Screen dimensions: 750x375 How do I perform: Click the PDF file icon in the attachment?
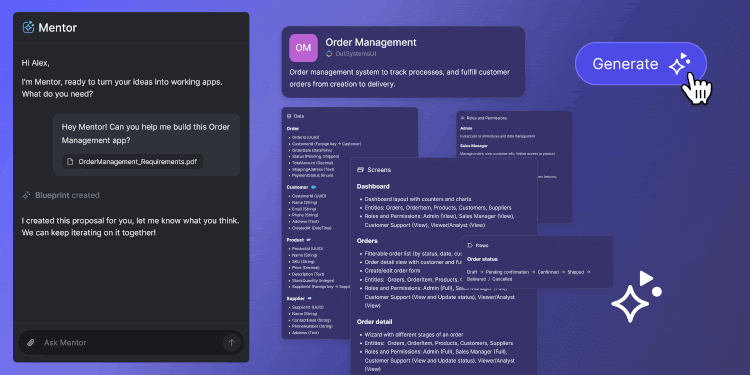pos(70,162)
